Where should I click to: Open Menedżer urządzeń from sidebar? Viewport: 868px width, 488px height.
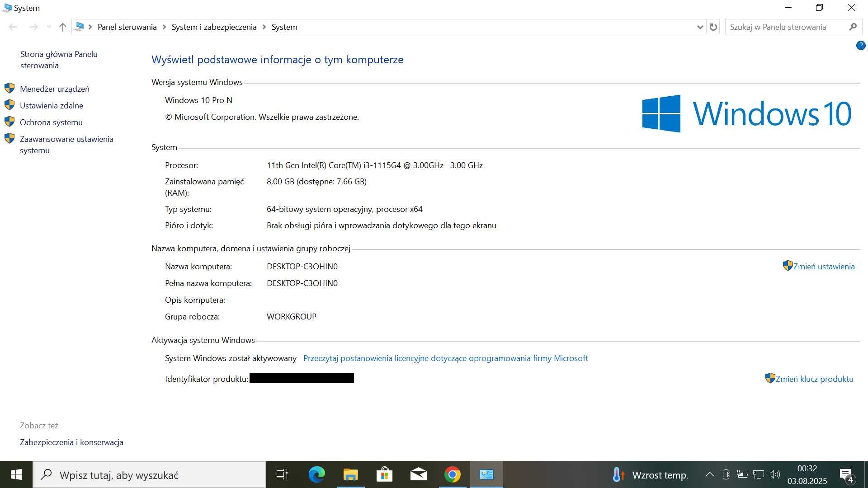point(55,89)
